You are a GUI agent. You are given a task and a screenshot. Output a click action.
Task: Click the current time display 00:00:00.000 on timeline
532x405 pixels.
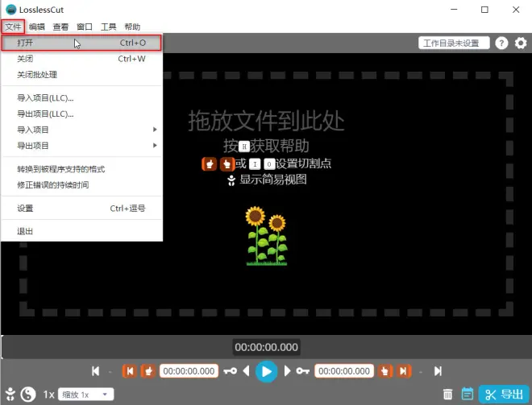pos(266,347)
